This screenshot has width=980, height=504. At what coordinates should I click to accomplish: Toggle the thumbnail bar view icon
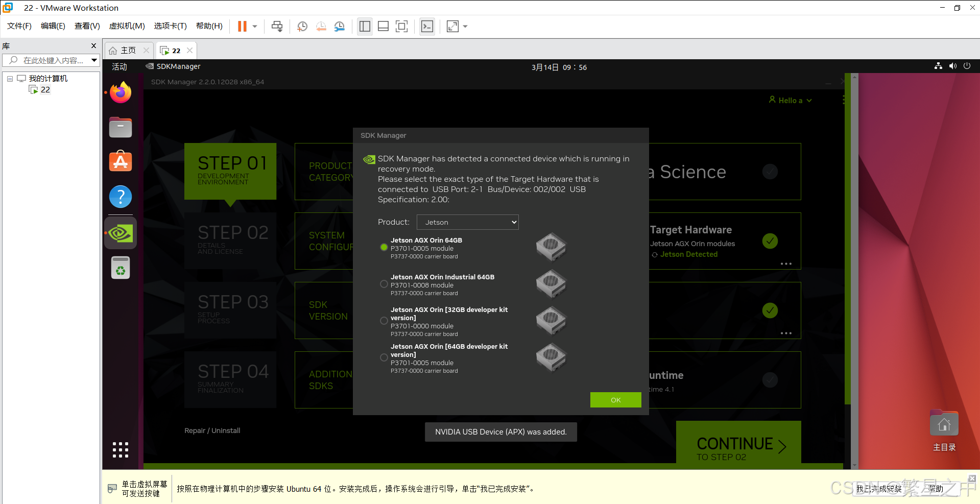coord(383,27)
